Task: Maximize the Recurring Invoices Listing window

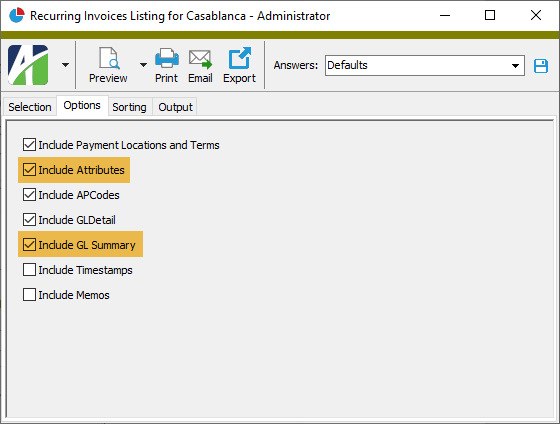Action: 490,15
